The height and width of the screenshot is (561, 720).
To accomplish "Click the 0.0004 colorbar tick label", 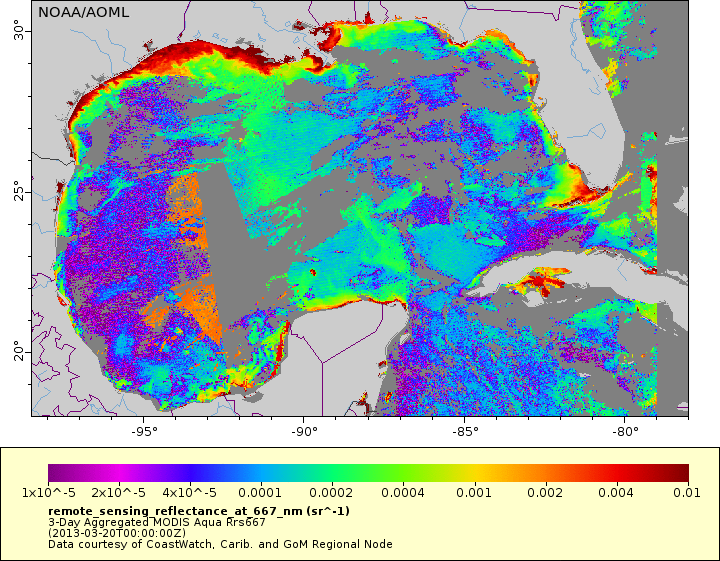I will (x=403, y=493).
